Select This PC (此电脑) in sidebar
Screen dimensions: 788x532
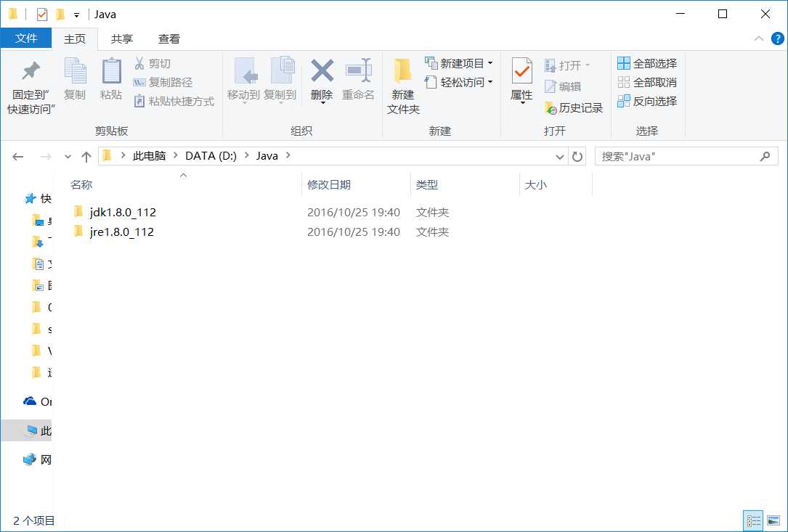coord(27,430)
